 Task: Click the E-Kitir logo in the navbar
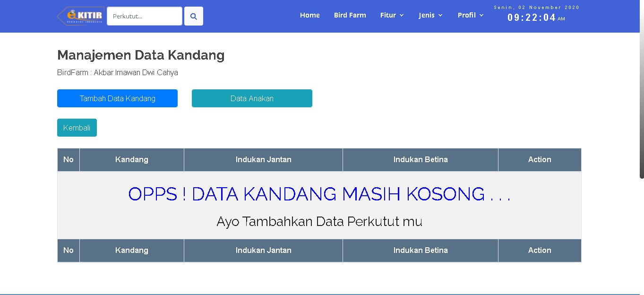81,16
